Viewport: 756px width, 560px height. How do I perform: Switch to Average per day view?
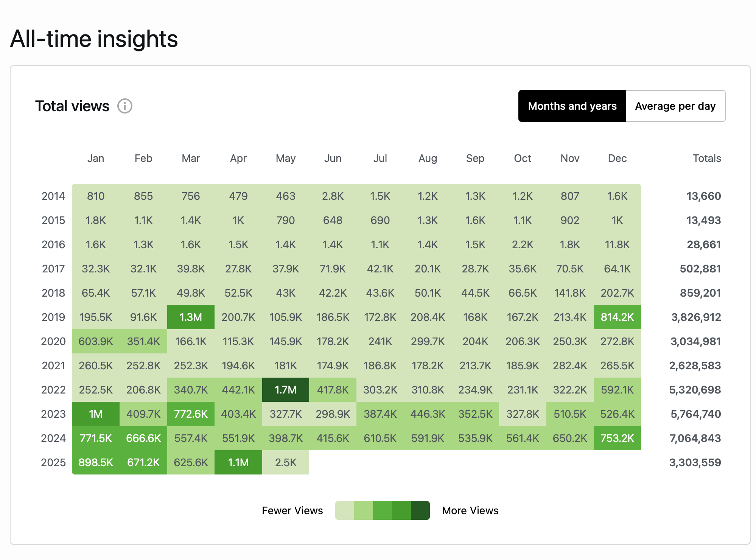(675, 106)
